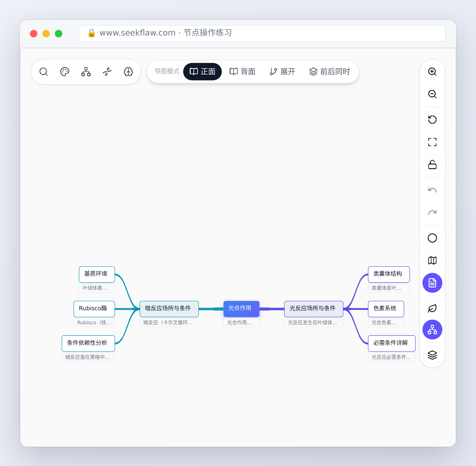This screenshot has width=476, height=466.
Task: Click the browser address bar
Action: pos(262,33)
